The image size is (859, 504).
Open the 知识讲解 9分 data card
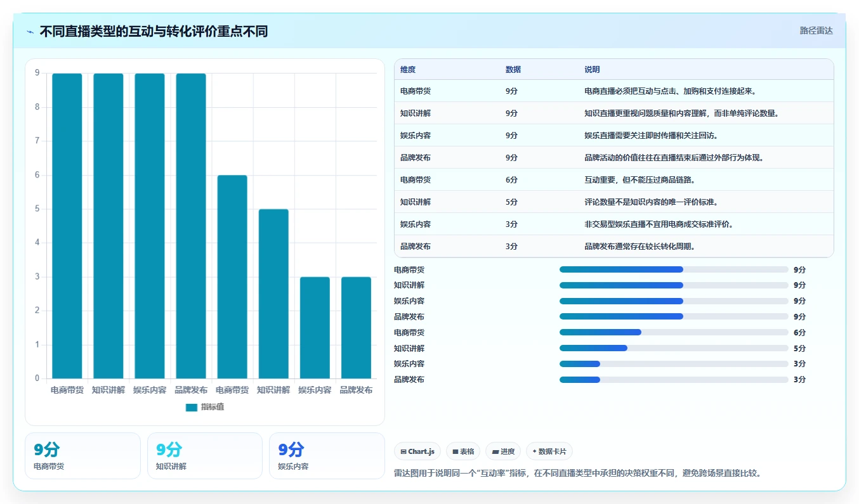(205, 456)
